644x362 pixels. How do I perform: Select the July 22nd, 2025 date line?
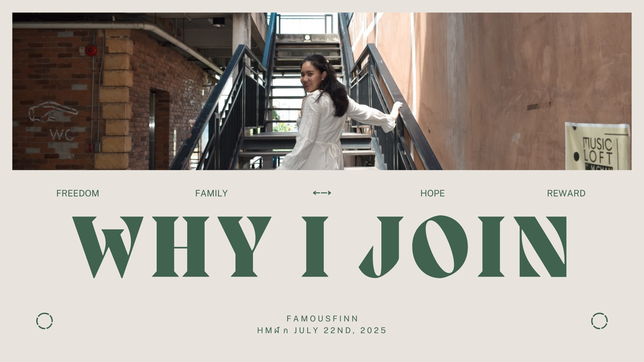[x=322, y=330]
